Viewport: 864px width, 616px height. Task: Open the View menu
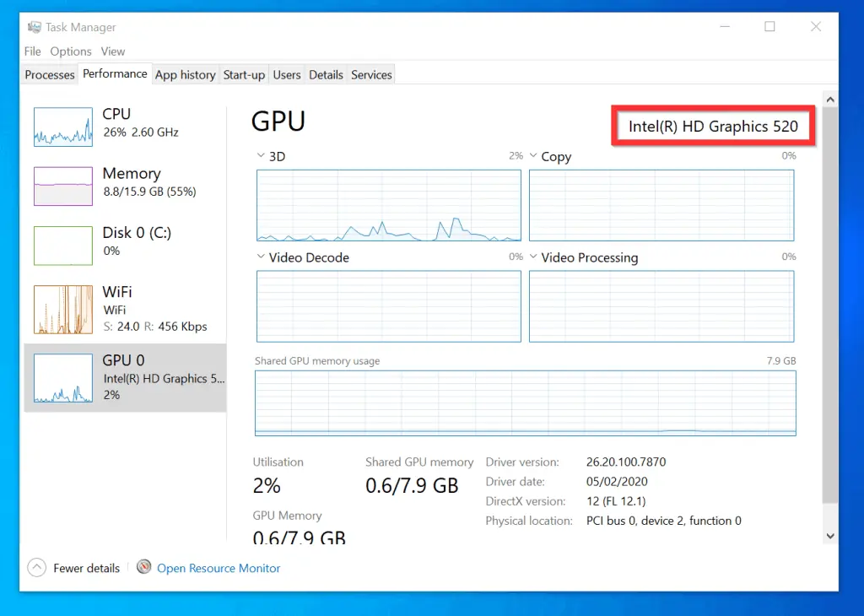coord(112,51)
